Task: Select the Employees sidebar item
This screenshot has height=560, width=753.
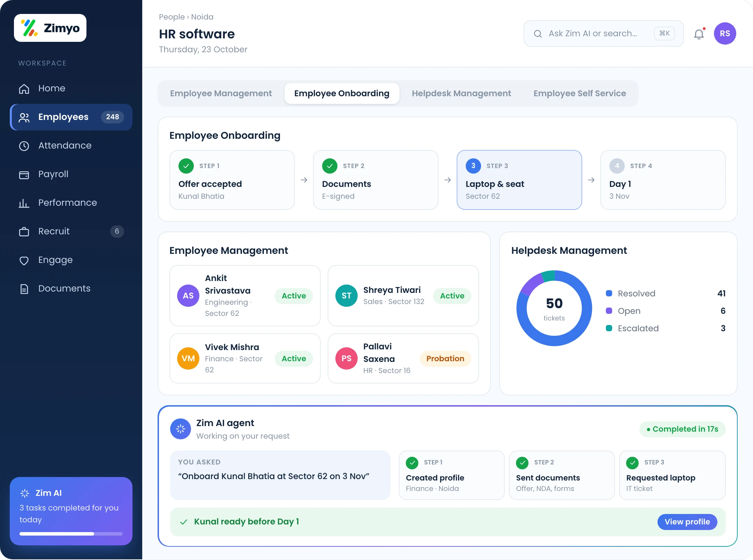Action: tap(71, 117)
